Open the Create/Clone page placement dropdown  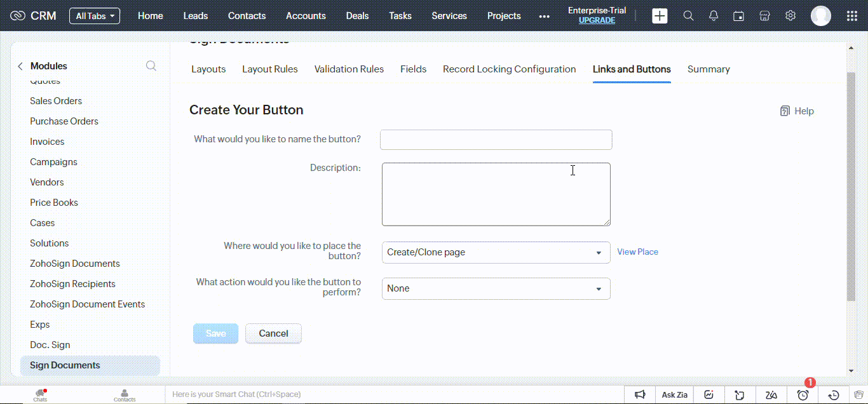[x=496, y=252]
